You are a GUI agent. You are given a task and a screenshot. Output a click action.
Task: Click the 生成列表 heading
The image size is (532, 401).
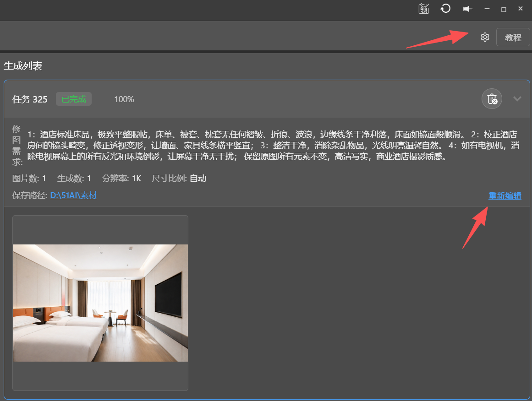click(x=23, y=66)
